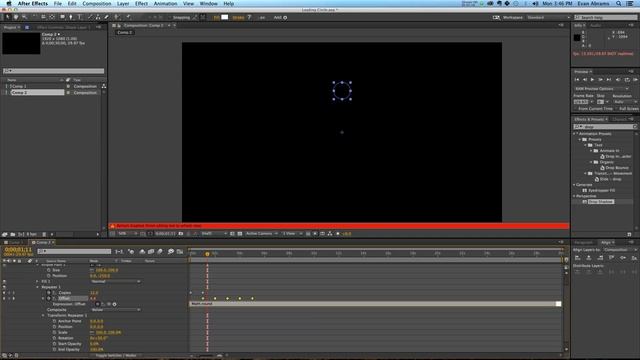The height and width of the screenshot is (360, 640).
Task: Enable Motion Blur switch in timeline
Action: tap(160, 251)
